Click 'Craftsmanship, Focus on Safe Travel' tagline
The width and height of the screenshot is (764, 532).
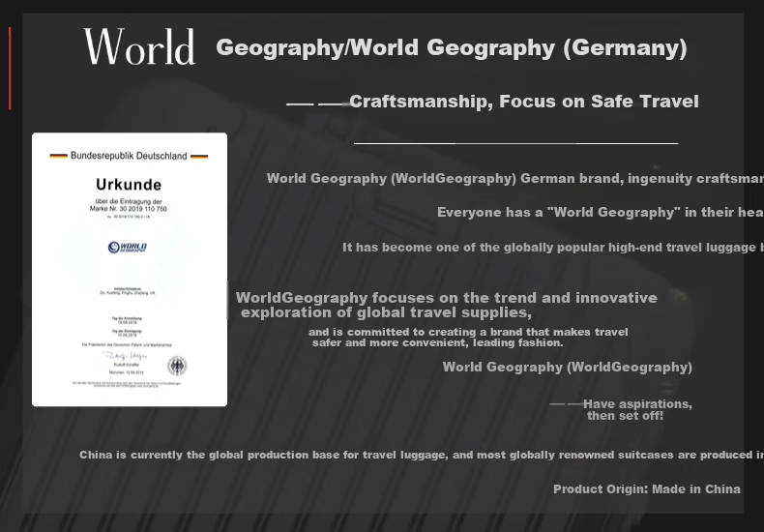pyautogui.click(x=524, y=102)
